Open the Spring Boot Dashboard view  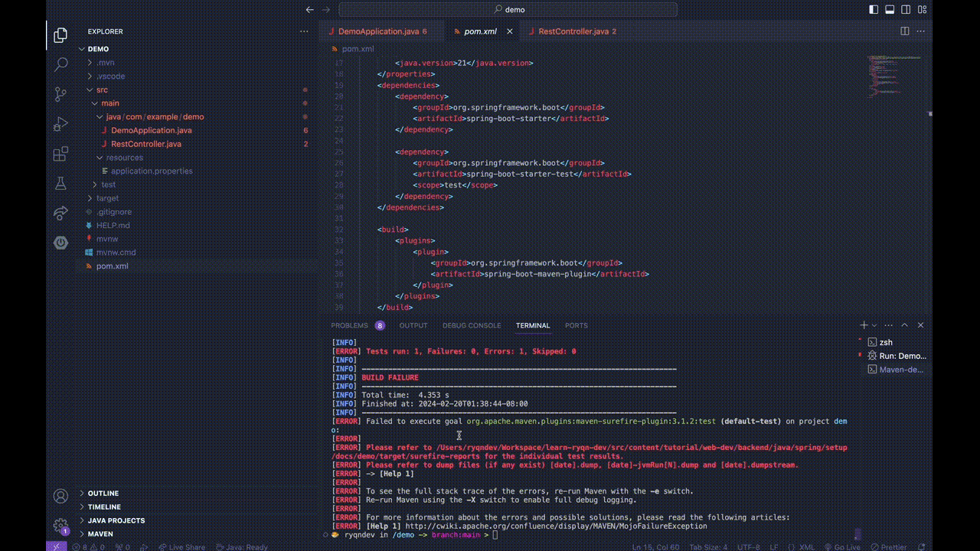[60, 243]
